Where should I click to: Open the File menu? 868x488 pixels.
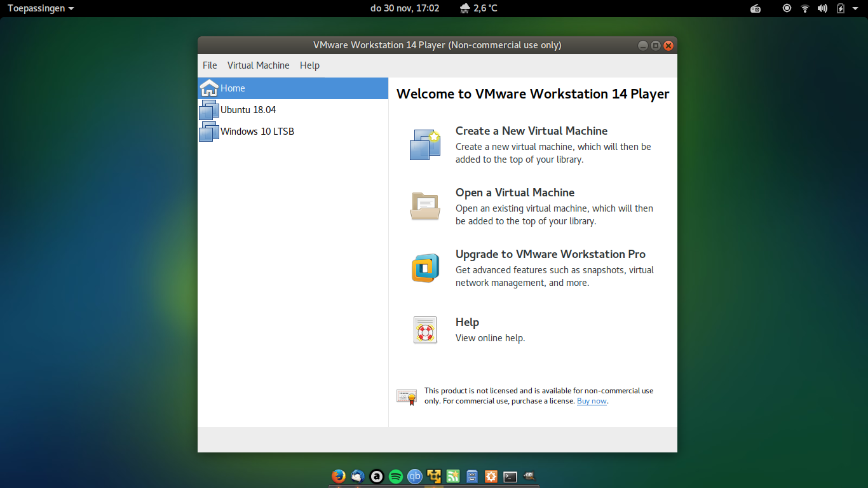(x=210, y=65)
